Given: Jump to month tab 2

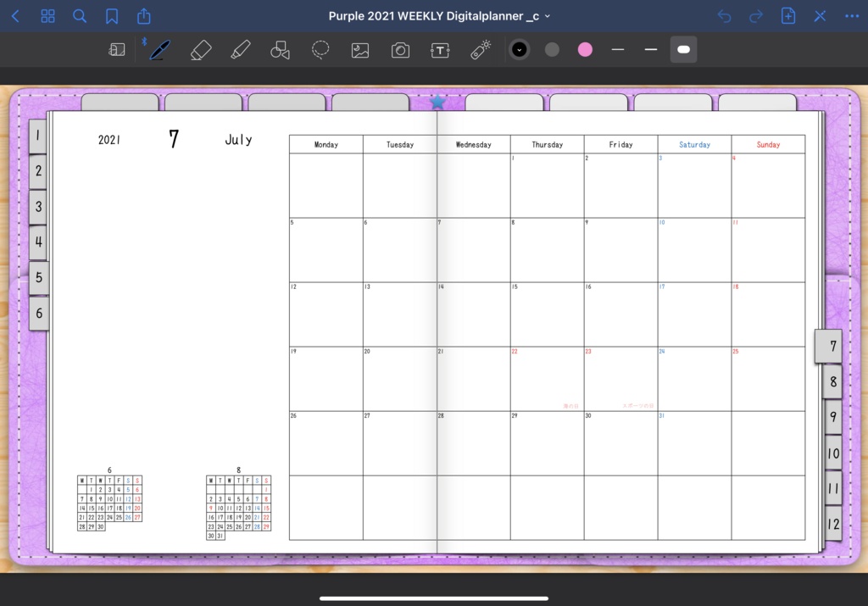Looking at the screenshot, I should pos(37,170).
